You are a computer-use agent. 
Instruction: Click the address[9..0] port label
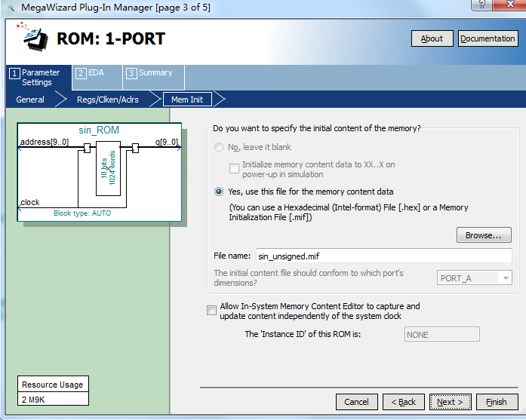tap(45, 142)
